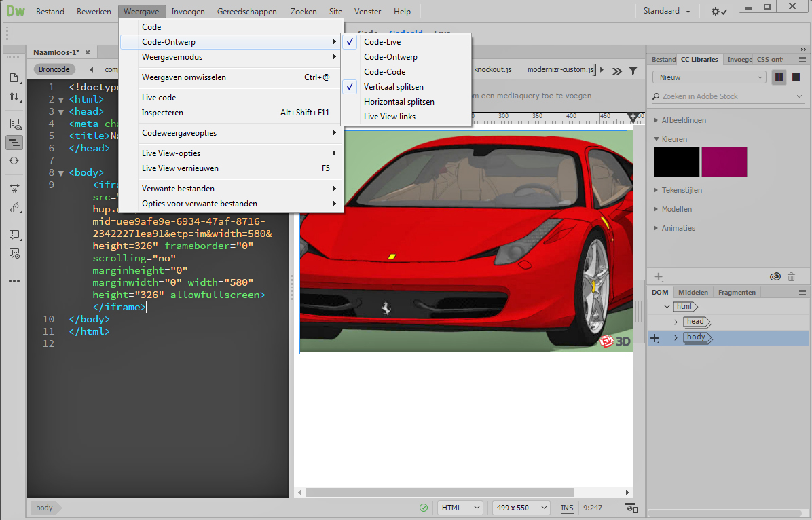The width and height of the screenshot is (812, 520).
Task: Toggle the INS insert mode indicator
Action: (567, 508)
